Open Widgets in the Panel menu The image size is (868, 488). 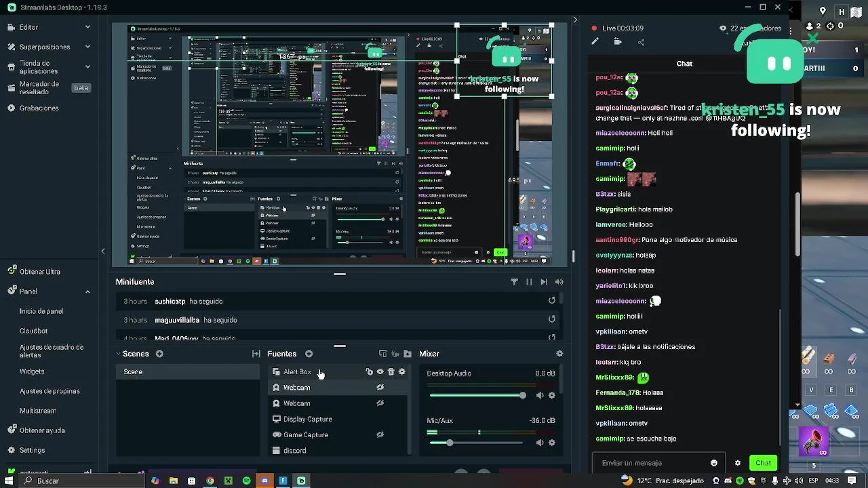(32, 371)
